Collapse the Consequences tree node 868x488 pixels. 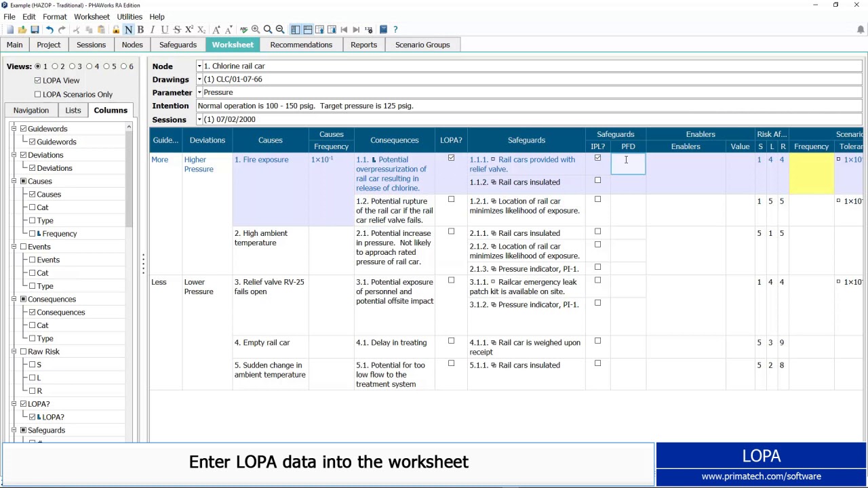(x=14, y=300)
